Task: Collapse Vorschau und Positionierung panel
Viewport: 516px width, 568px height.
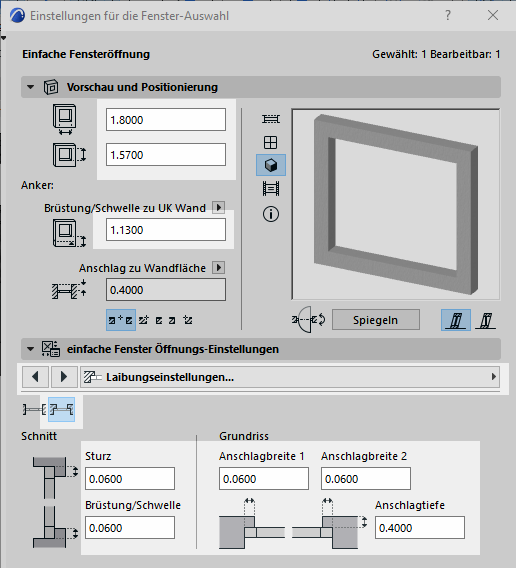Action: 30,87
